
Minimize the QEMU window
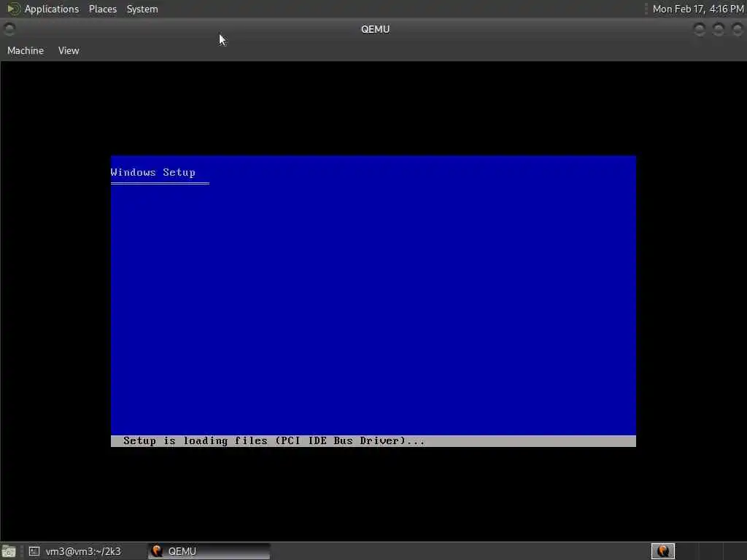click(x=700, y=29)
